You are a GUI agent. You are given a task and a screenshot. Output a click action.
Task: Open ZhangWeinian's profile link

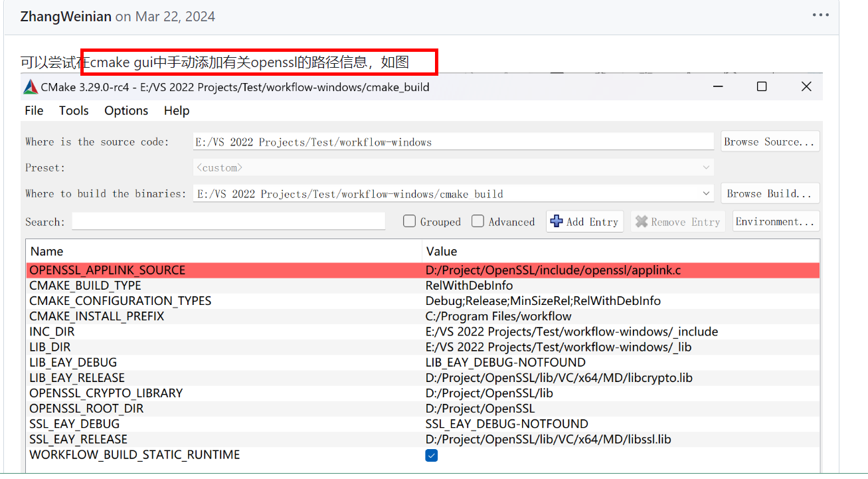coord(66,16)
